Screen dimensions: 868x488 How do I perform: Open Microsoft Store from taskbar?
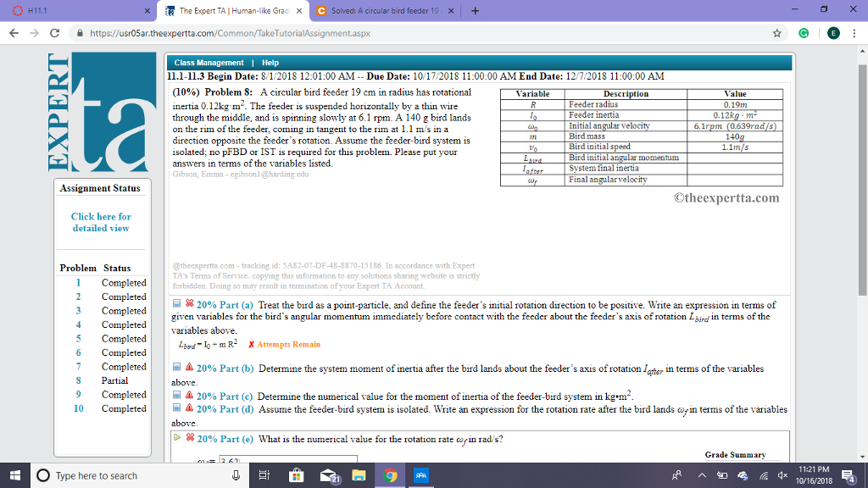(296, 475)
